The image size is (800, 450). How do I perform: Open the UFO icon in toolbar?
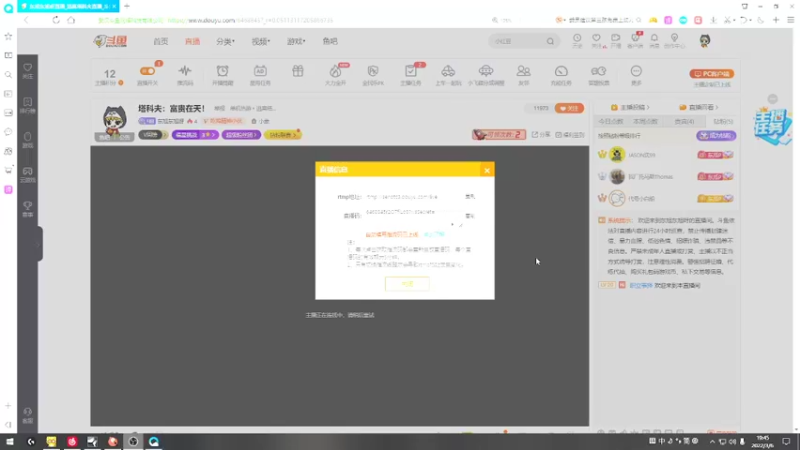pyautogui.click(x=486, y=74)
